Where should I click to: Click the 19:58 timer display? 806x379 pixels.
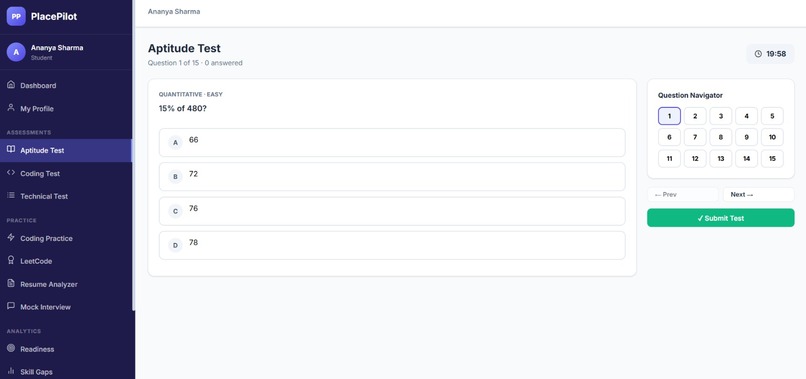771,54
